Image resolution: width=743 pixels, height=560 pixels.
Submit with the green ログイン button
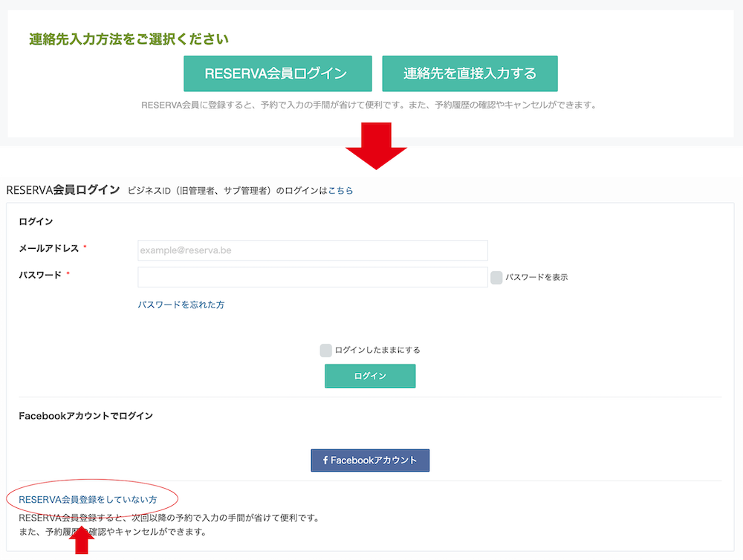click(x=370, y=376)
